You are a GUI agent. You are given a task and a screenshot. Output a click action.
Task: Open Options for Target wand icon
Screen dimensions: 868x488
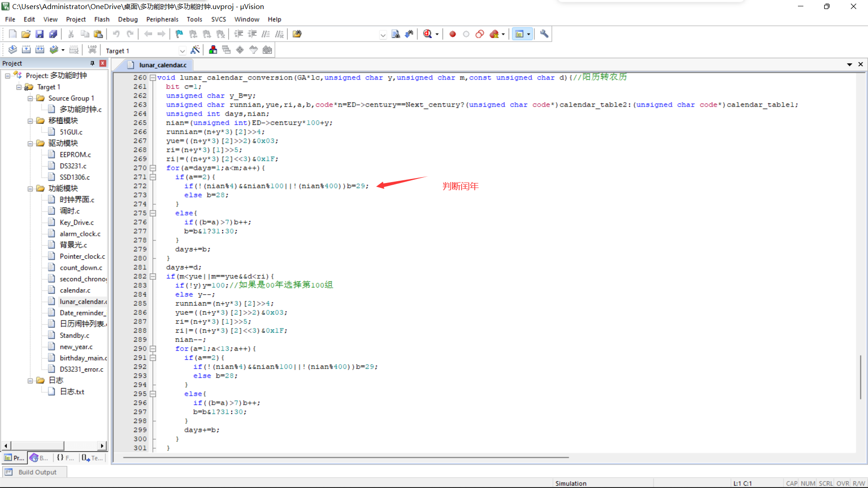195,50
